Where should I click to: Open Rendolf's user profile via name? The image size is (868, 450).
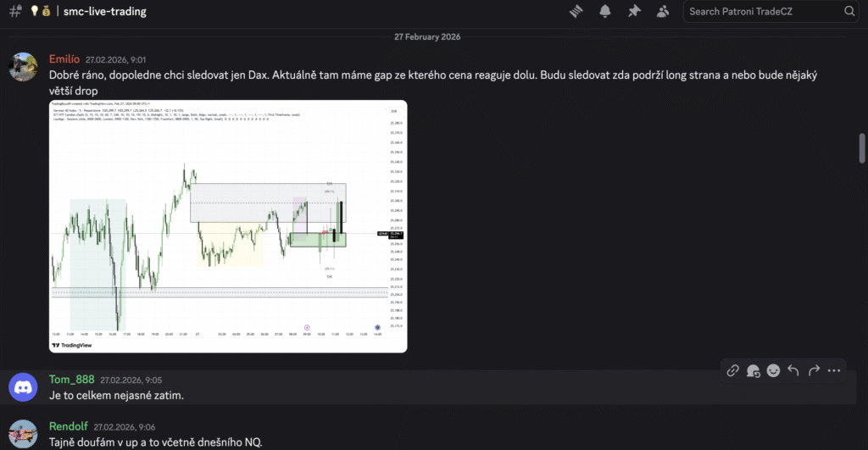[69, 427]
